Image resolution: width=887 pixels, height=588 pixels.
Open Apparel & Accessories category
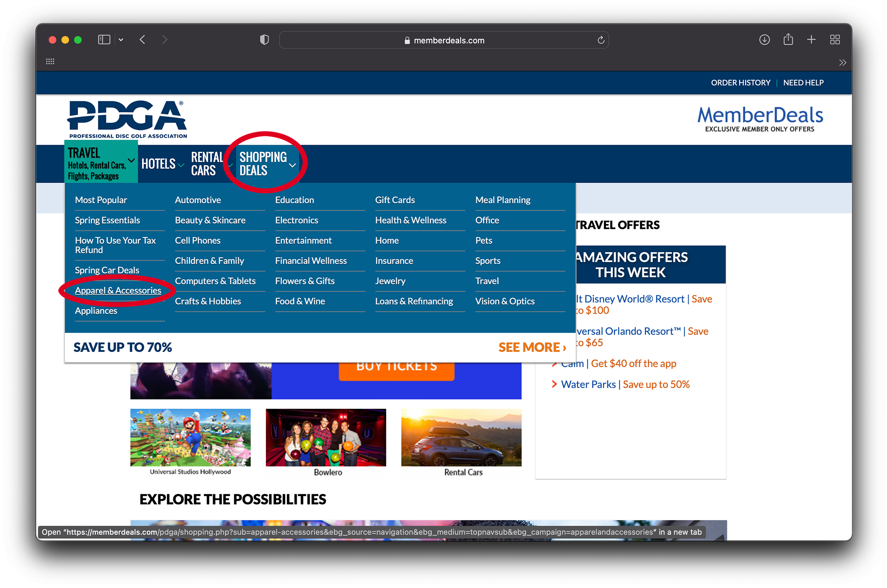118,290
